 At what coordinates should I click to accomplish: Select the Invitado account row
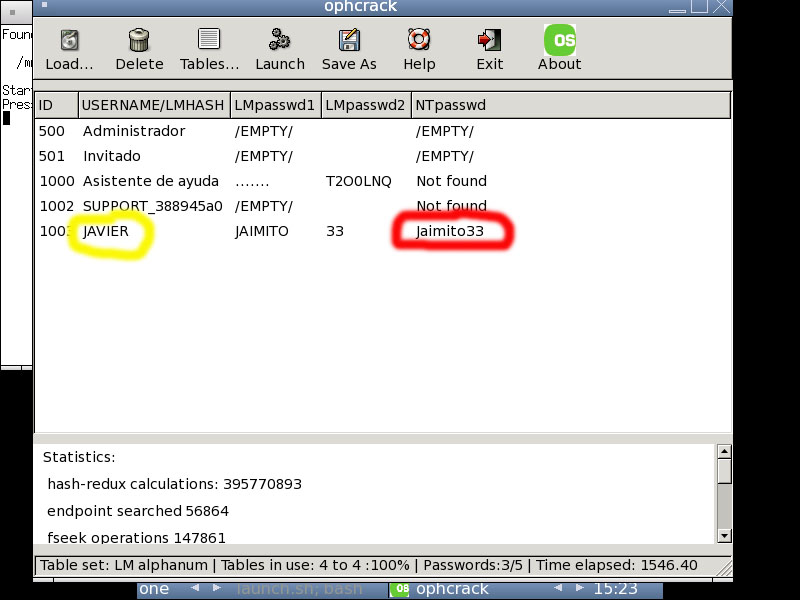tap(112, 156)
